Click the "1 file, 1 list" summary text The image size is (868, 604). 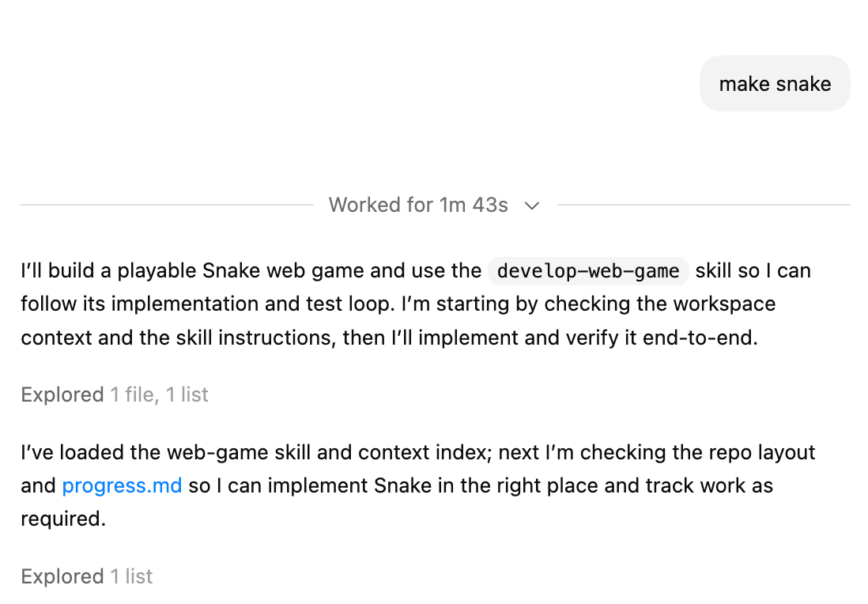[x=159, y=394]
